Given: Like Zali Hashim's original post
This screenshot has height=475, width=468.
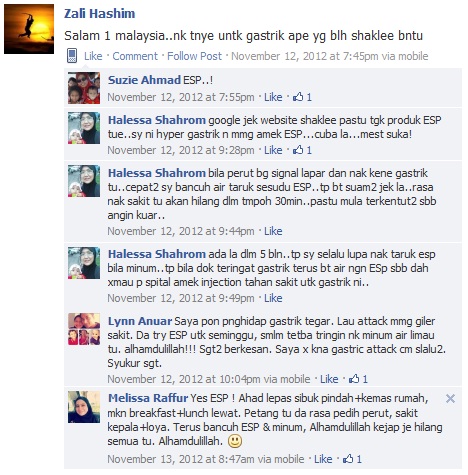Looking at the screenshot, I should tap(93, 56).
